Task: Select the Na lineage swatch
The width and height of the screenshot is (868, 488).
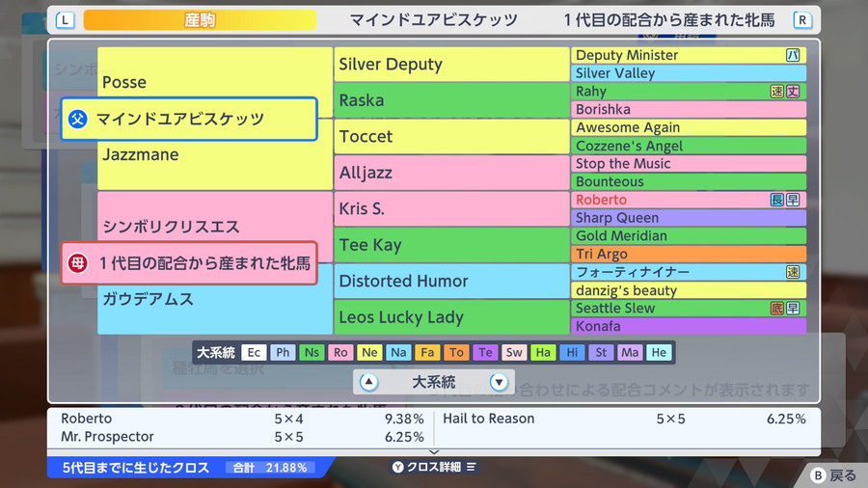Action: tap(398, 352)
